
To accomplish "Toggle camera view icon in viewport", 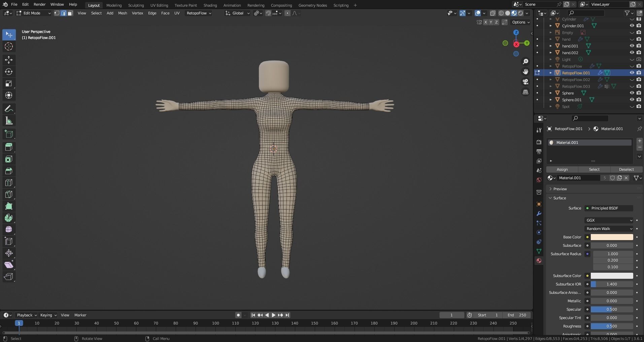I will pos(526,82).
